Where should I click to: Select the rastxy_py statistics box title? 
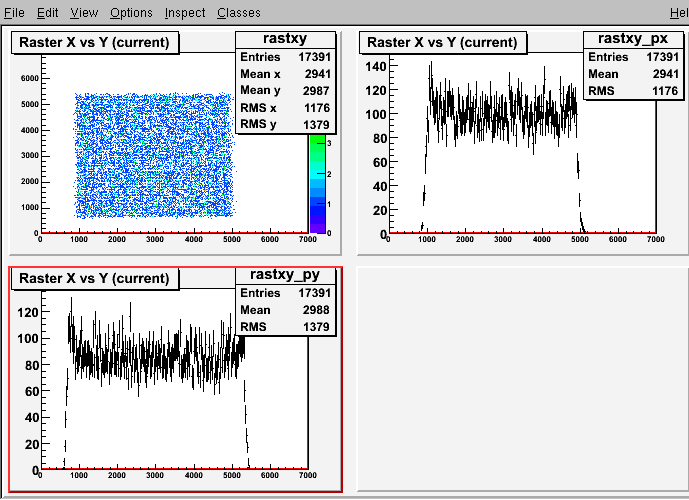click(x=285, y=275)
